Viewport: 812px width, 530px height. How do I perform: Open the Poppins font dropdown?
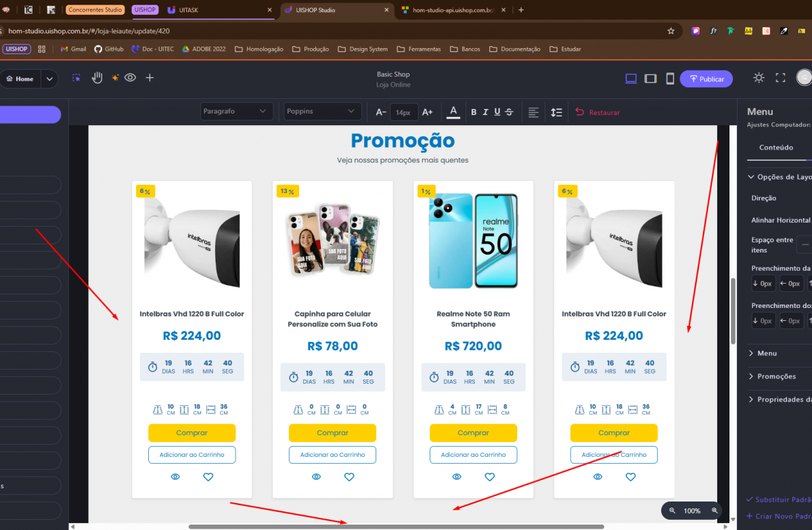(x=321, y=112)
